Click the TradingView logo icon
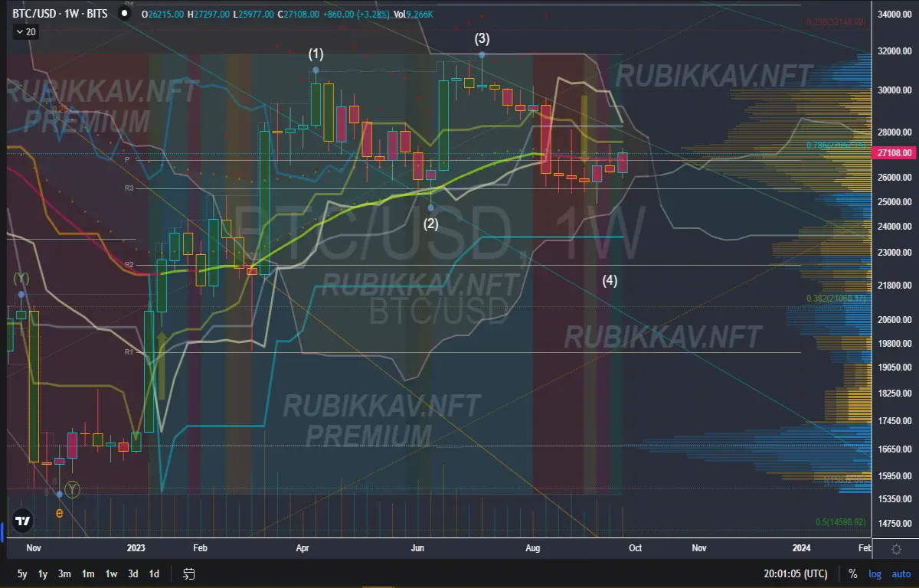Viewport: 919px width, 588px height. click(23, 521)
